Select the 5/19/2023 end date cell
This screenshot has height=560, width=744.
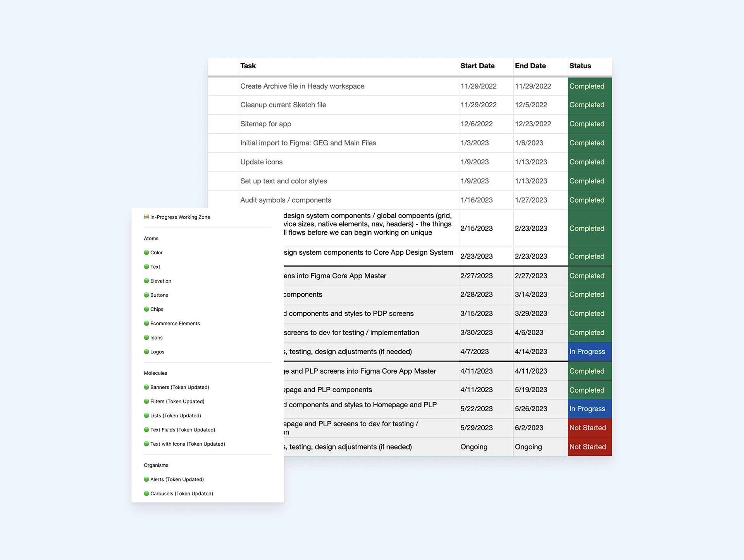541,390
